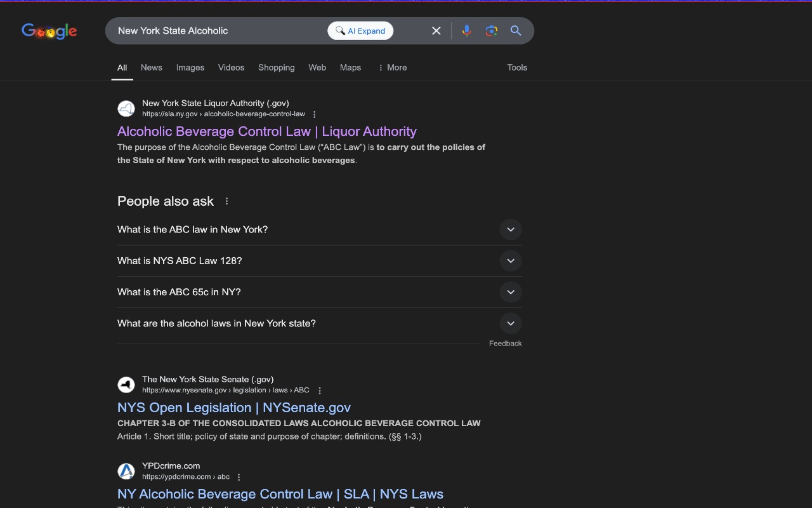
Task: Click the magnifier search button
Action: pyautogui.click(x=516, y=30)
